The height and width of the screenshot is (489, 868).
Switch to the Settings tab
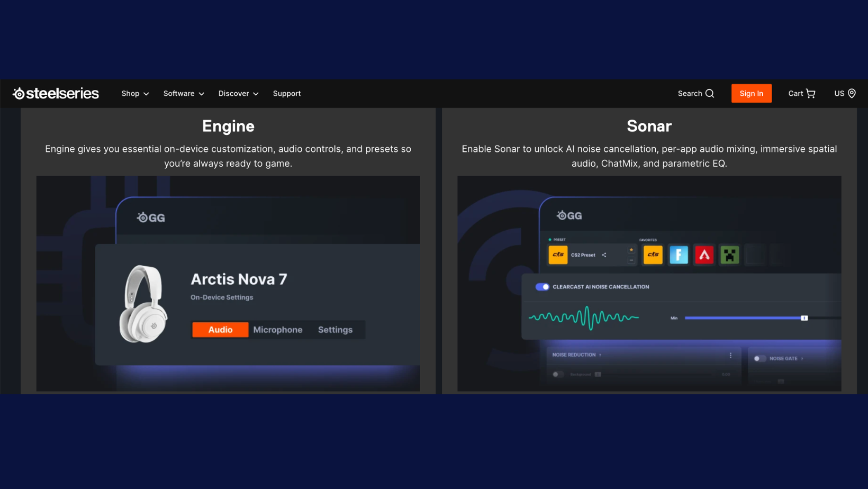[335, 330]
